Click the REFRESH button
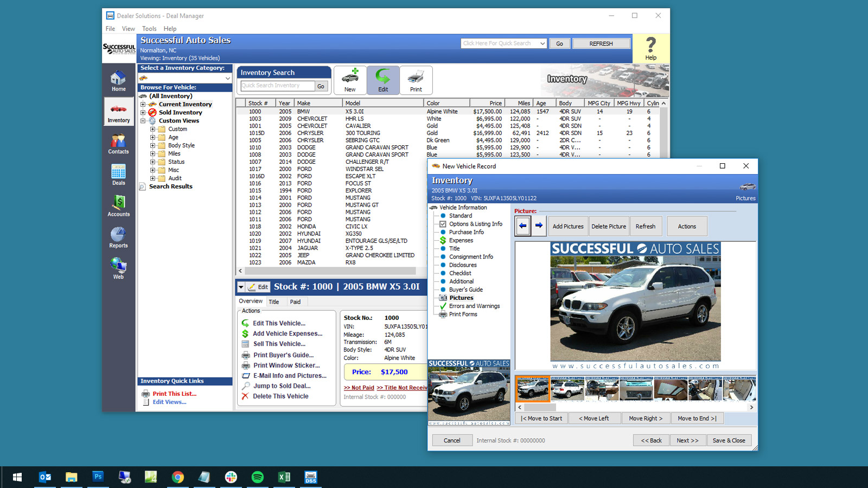This screenshot has height=488, width=868. tap(601, 43)
